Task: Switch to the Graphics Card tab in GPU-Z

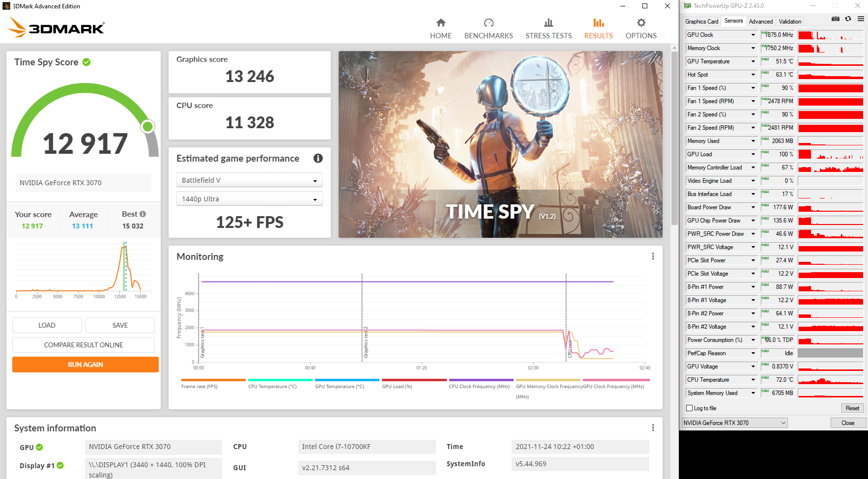Action: pyautogui.click(x=701, y=22)
